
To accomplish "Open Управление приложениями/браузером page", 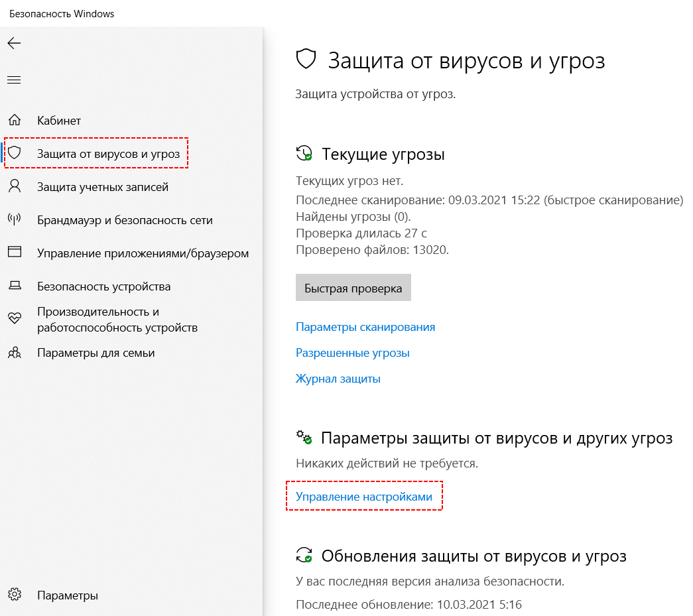I will tap(143, 253).
